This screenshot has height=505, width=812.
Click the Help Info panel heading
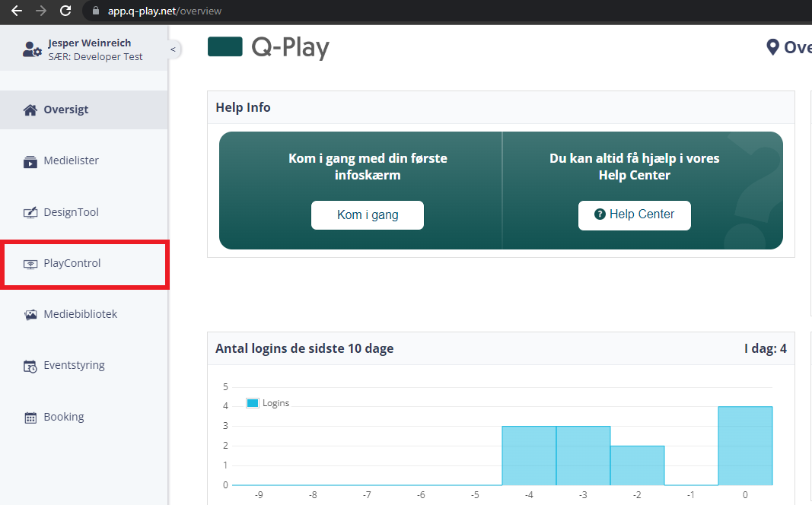243,108
